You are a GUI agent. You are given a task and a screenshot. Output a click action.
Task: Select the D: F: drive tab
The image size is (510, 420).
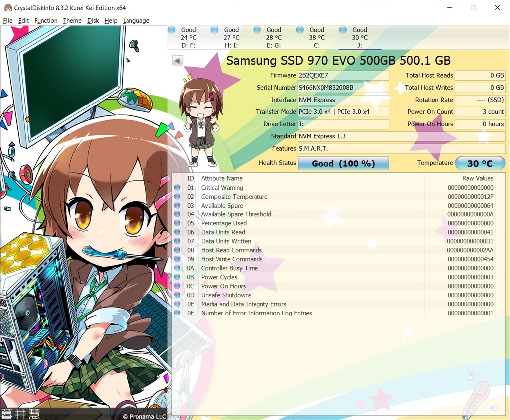pyautogui.click(x=188, y=36)
